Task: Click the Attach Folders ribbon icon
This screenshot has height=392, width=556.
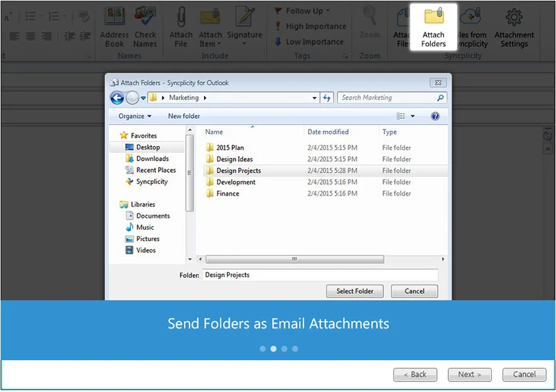Action: (x=433, y=16)
